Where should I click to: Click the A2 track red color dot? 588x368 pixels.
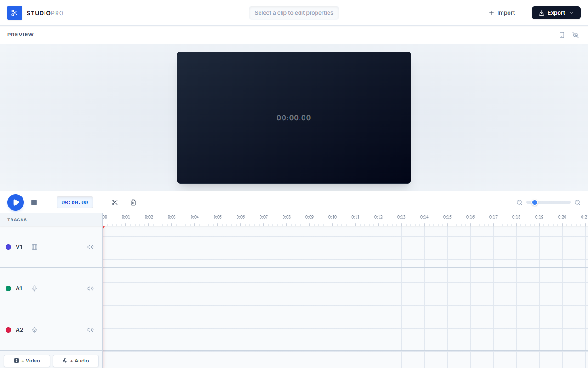coord(8,330)
